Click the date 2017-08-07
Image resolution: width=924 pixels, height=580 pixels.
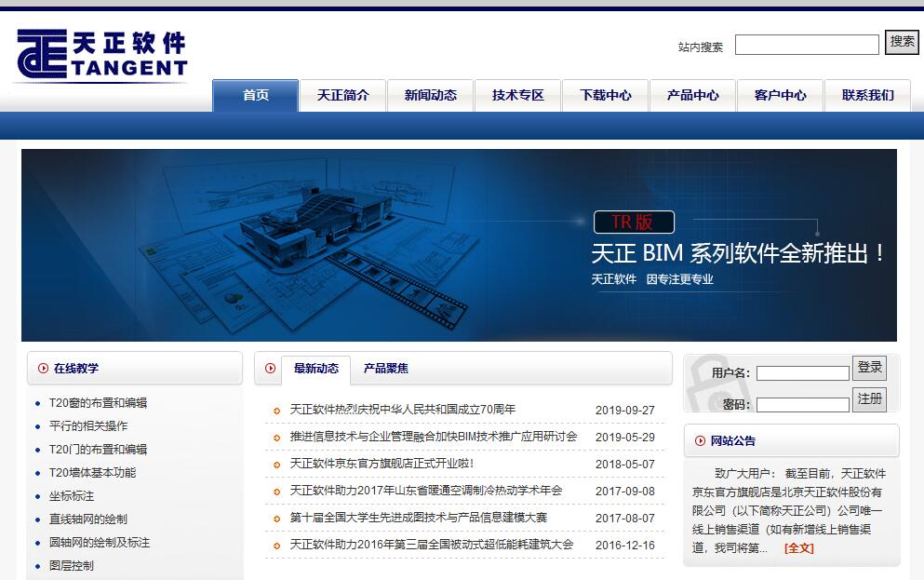[x=624, y=519]
